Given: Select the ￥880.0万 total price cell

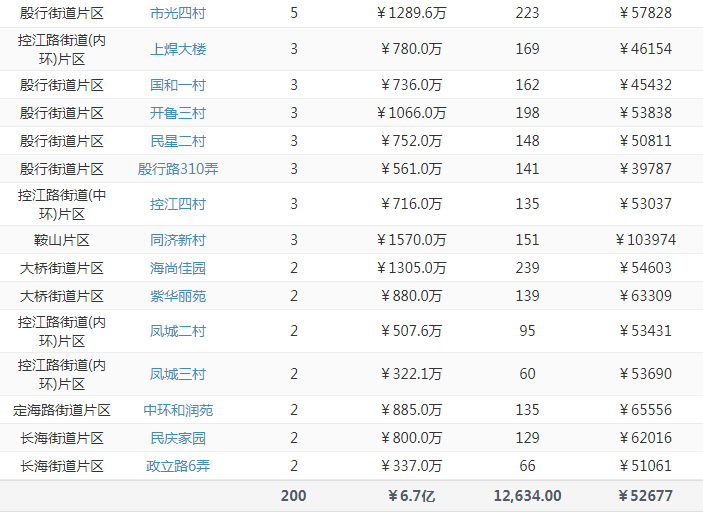Looking at the screenshot, I should (x=411, y=296).
